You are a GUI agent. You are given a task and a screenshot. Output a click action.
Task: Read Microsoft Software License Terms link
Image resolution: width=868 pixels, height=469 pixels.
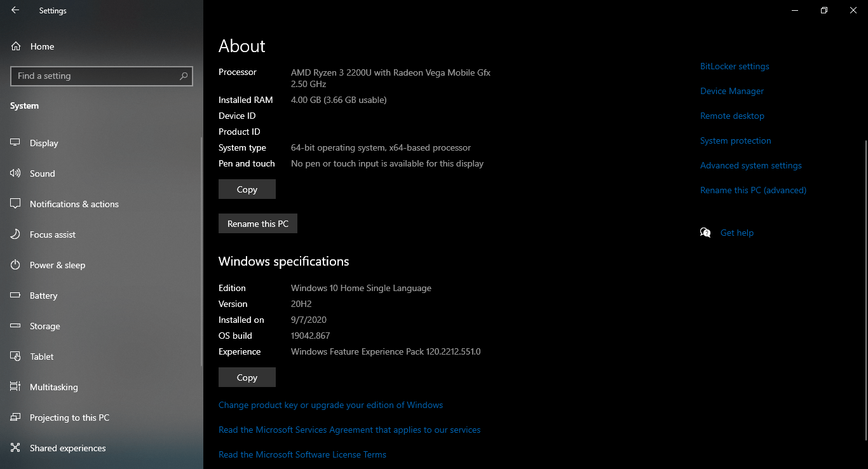[302, 454]
